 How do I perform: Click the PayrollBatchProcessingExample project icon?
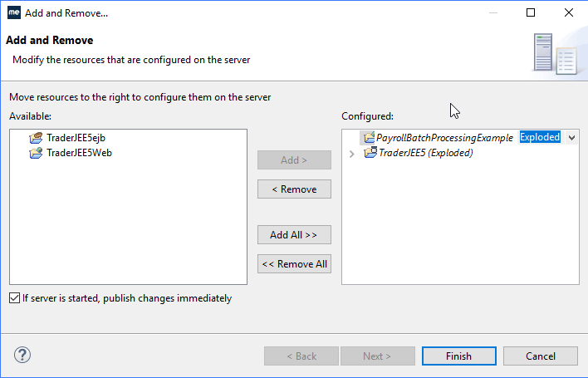point(369,138)
